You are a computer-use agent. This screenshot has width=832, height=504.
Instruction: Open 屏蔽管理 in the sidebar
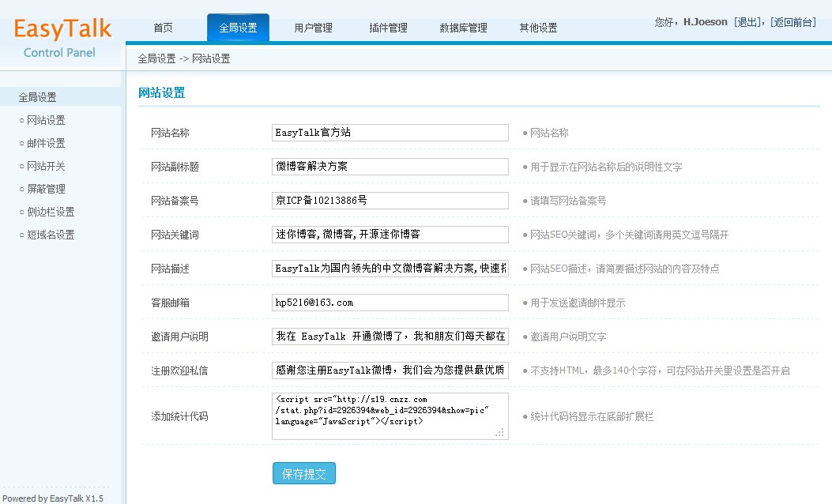[46, 190]
